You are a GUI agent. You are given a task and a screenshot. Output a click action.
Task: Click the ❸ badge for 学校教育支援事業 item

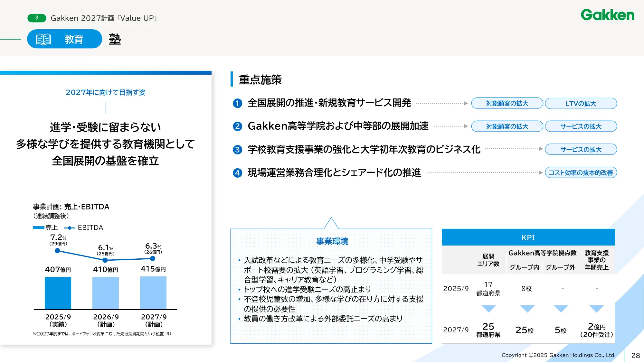click(238, 149)
